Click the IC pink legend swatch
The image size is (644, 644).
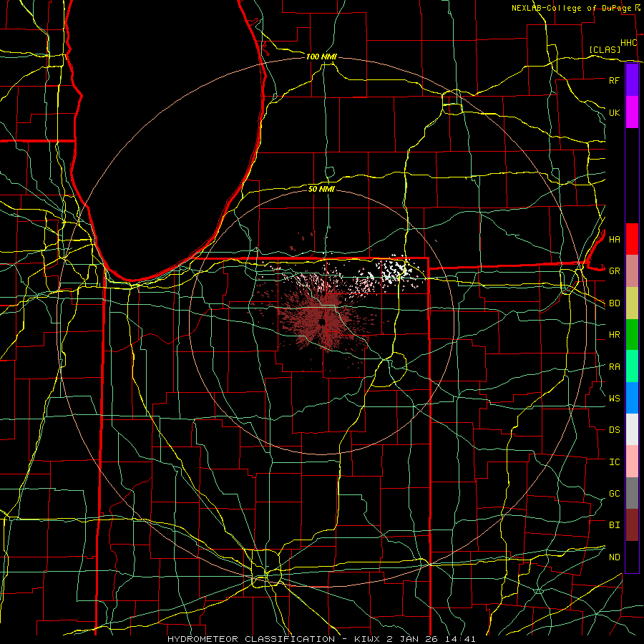tap(632, 462)
